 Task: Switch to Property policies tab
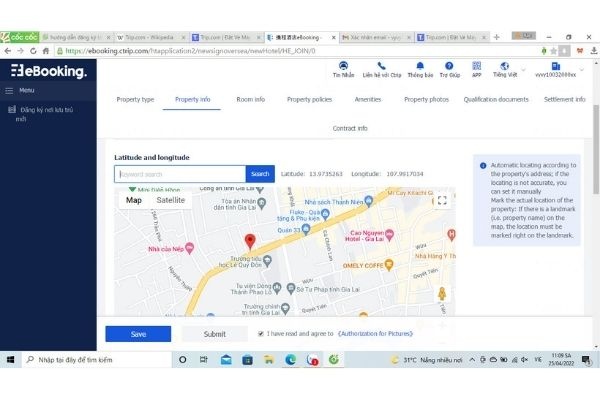(310, 100)
